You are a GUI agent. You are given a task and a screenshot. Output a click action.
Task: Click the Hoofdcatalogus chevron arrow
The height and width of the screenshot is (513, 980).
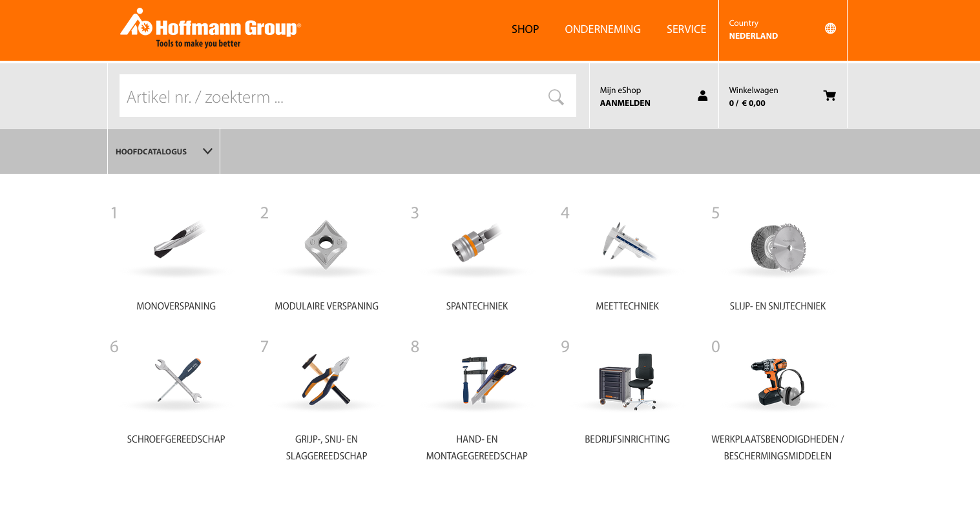point(207,151)
